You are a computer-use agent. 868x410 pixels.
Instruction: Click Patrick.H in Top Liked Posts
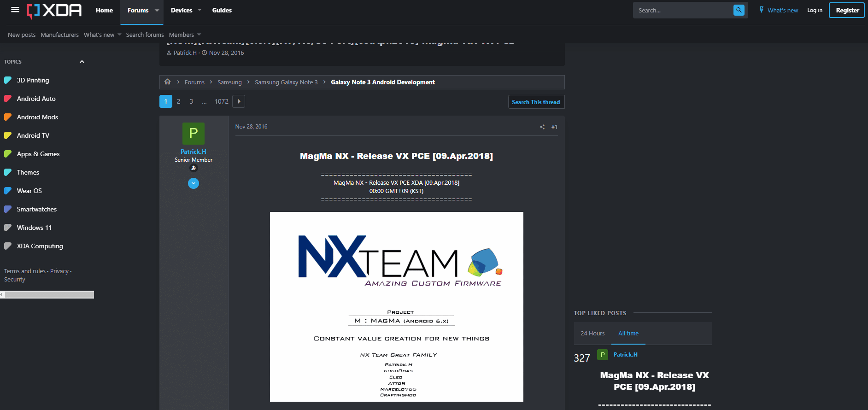click(x=626, y=355)
